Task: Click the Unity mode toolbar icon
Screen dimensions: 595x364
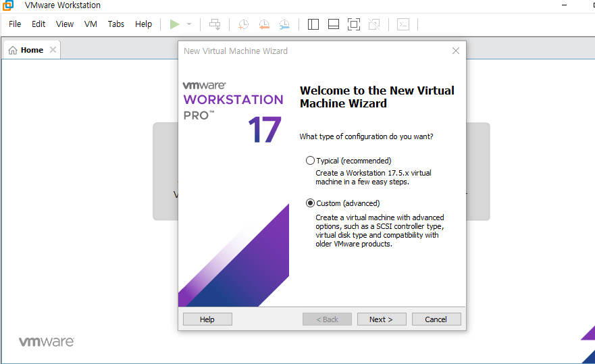Action: click(374, 24)
